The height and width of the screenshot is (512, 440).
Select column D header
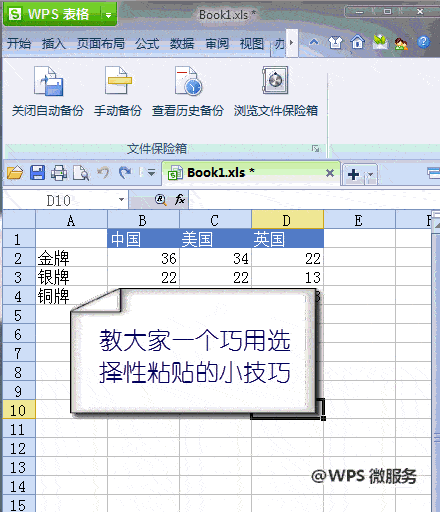coord(287,220)
